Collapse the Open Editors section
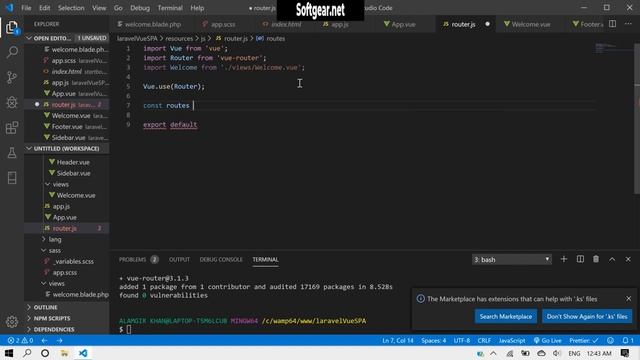This screenshot has height=360, width=640. pos(67,38)
